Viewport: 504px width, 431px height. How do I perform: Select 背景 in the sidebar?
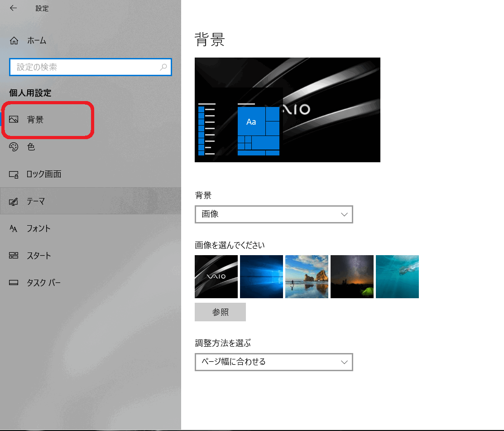point(91,119)
